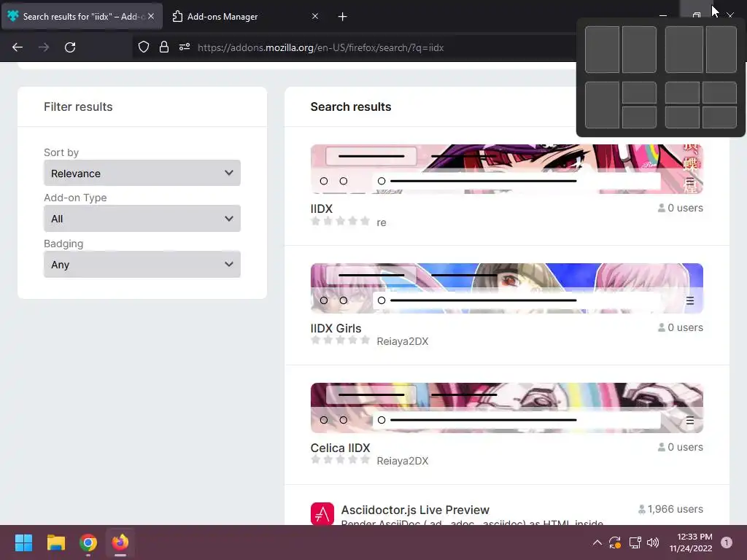Close the "Search results for iidx" tab
Screen dimensions: 747x560
pos(151,16)
